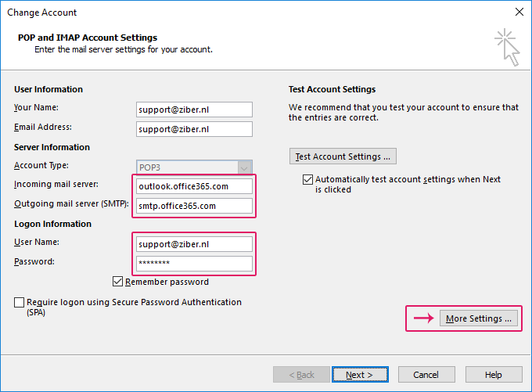Edit the Outgoing mail server SMTP field
532x392 pixels.
coord(194,206)
